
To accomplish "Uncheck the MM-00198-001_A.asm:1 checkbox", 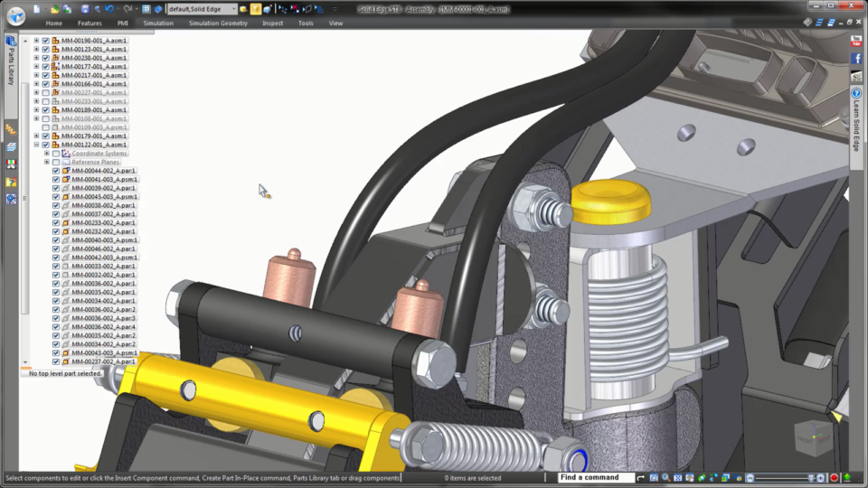I will pyautogui.click(x=45, y=41).
